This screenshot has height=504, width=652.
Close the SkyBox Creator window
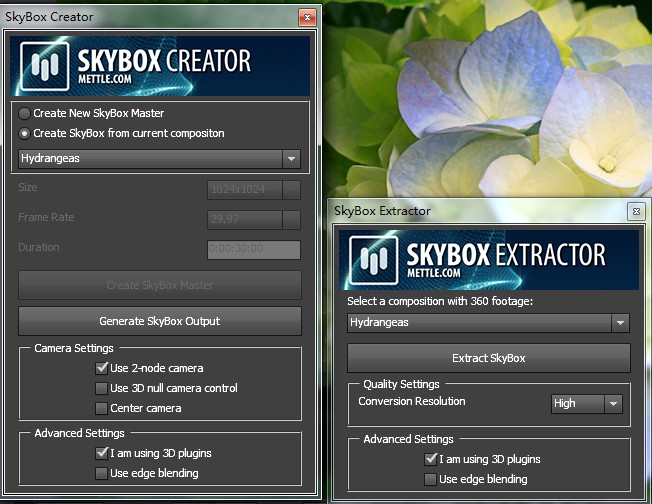tap(307, 17)
